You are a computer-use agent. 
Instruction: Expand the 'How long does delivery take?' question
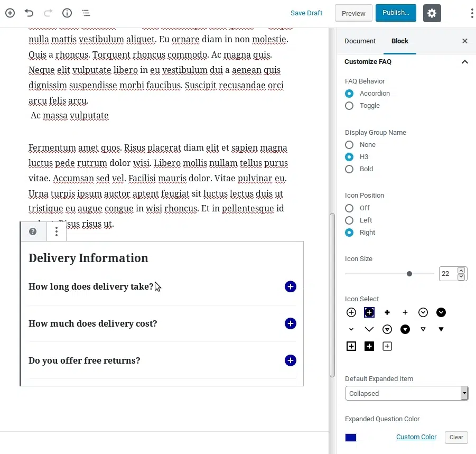(290, 286)
